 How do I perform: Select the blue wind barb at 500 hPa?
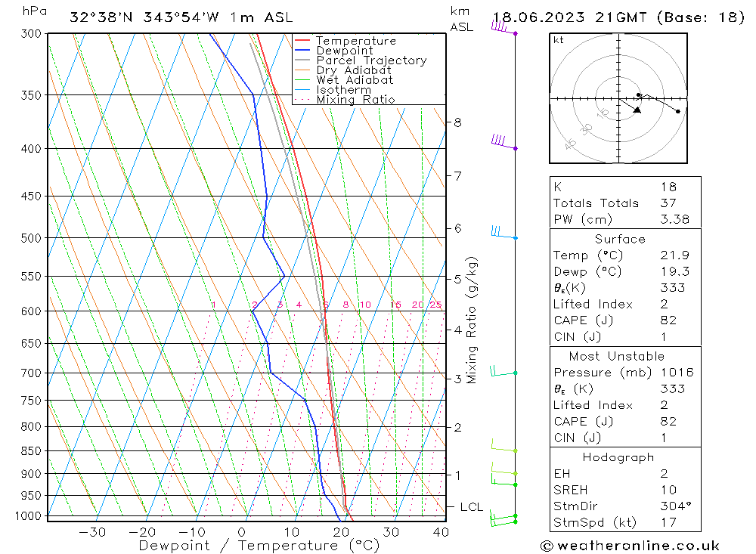point(502,232)
